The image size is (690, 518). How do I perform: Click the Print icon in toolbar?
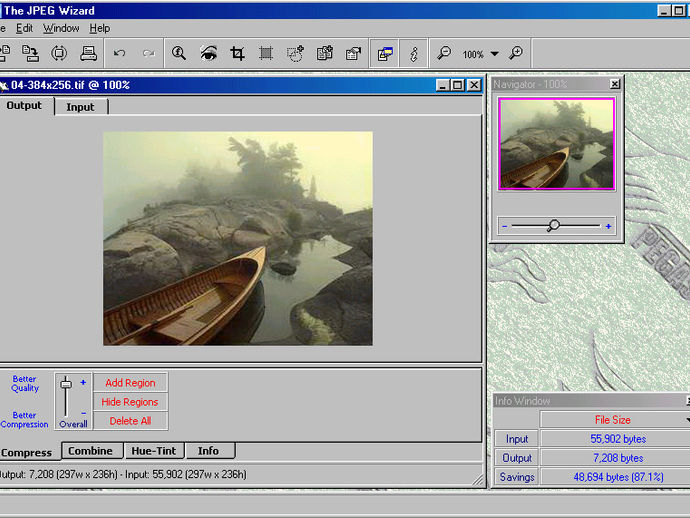88,53
